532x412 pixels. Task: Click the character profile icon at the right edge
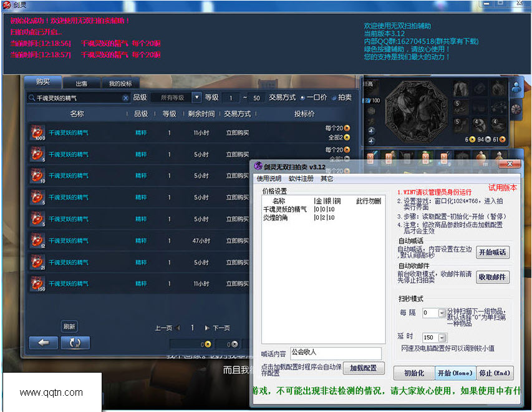point(516,87)
